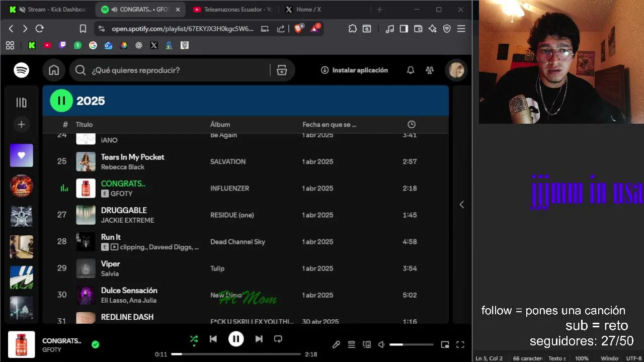Screen dimensions: 644x362
Task: Share this page with the share icon
Action: (x=281, y=29)
